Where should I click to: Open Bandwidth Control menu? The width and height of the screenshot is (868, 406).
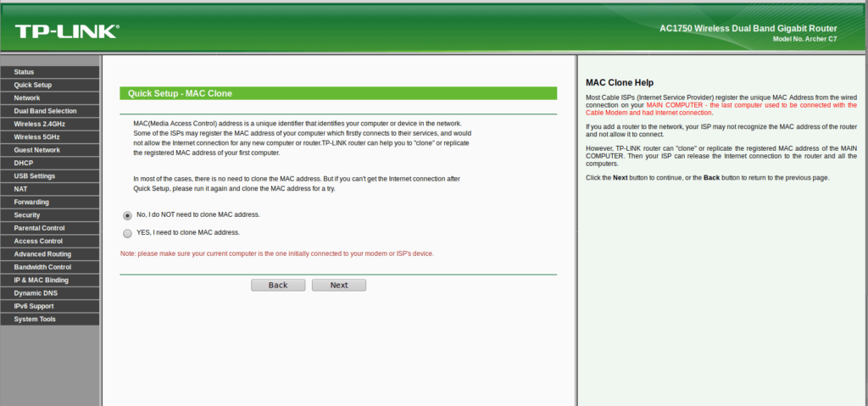[50, 268]
